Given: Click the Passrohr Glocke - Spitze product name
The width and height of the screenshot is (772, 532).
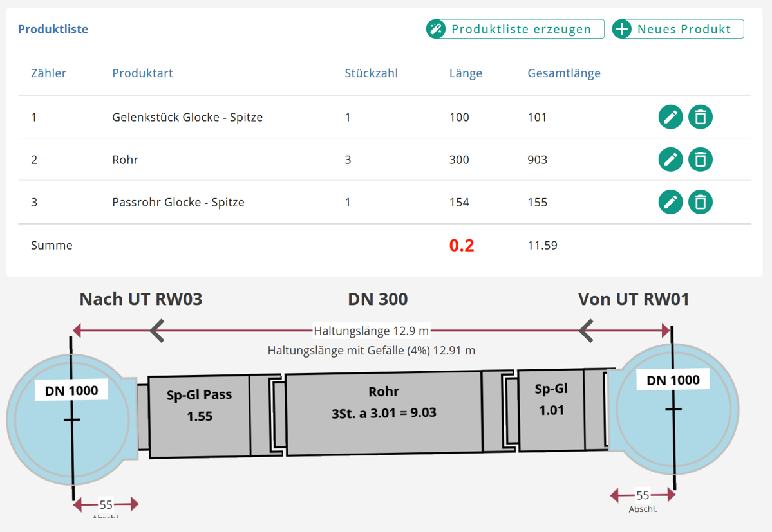Looking at the screenshot, I should click(x=178, y=202).
